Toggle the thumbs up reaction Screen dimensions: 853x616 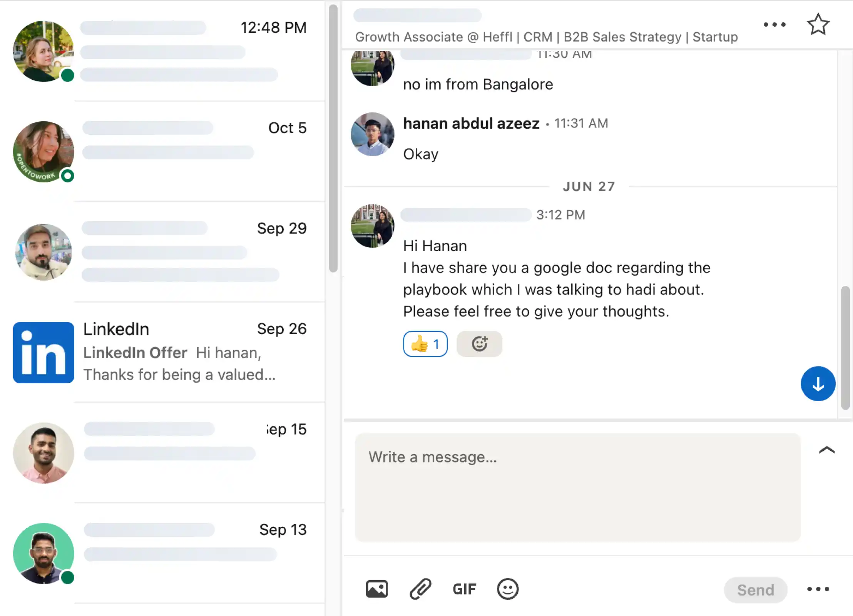point(425,344)
